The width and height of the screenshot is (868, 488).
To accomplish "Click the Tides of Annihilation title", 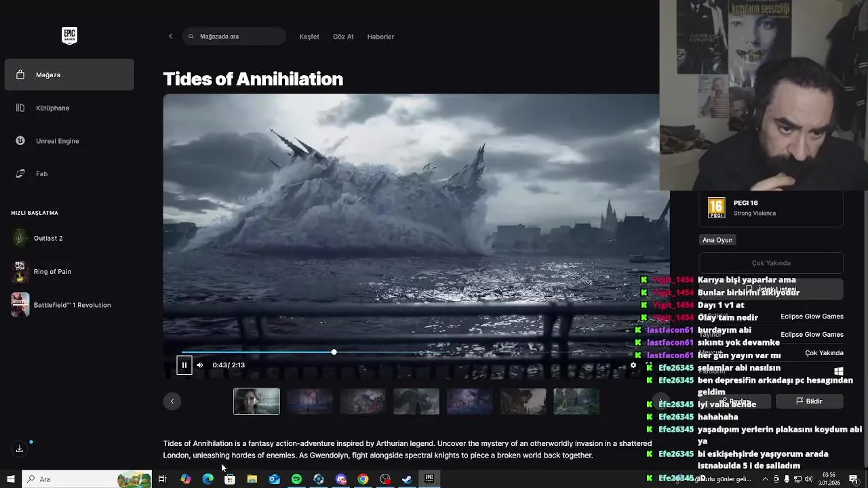I will (x=253, y=79).
